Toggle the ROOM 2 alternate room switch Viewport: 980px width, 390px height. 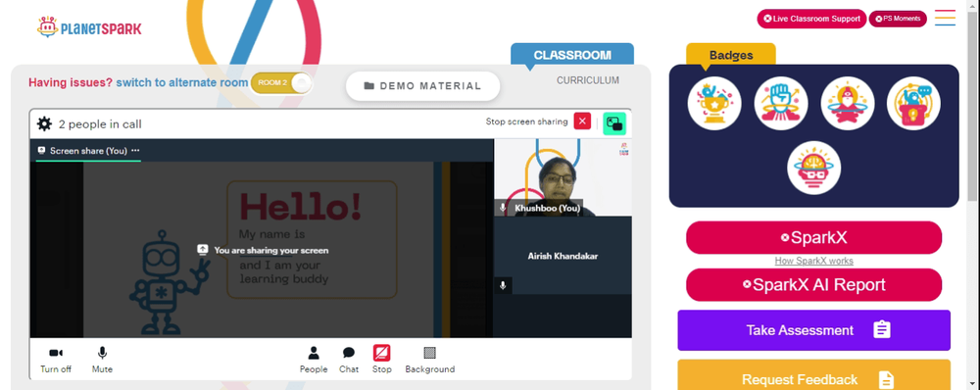click(282, 82)
